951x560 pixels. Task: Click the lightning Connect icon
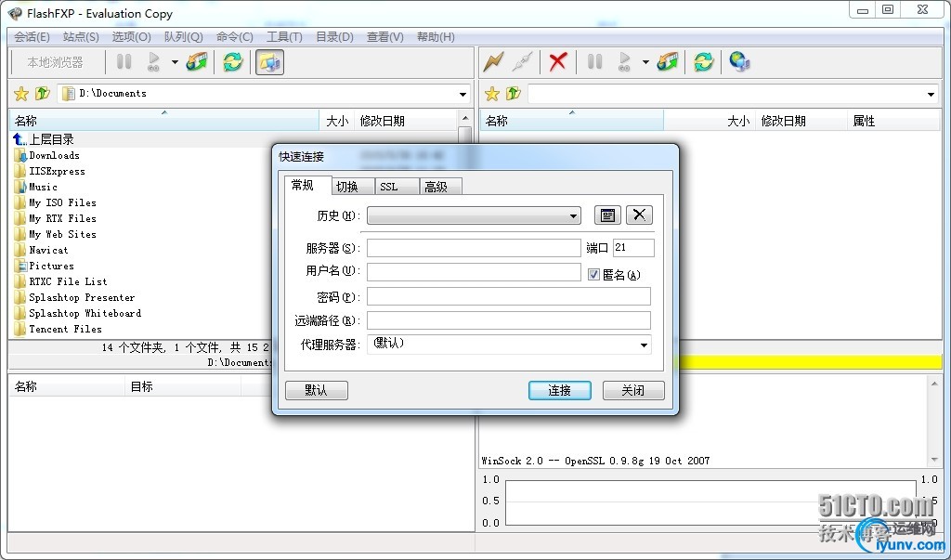pos(494,62)
